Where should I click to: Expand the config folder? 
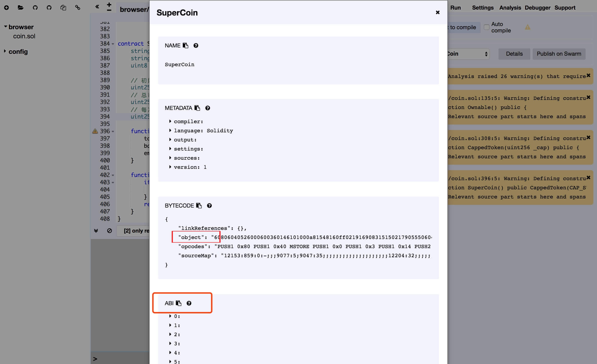click(5, 51)
